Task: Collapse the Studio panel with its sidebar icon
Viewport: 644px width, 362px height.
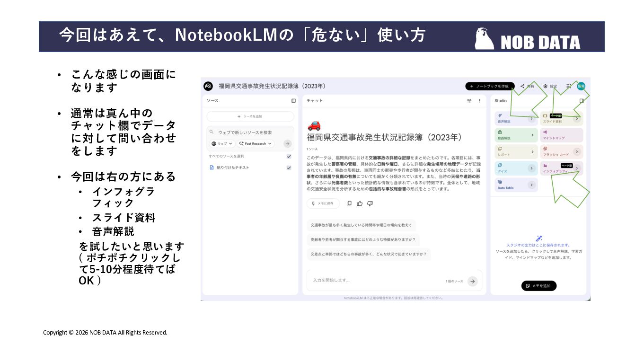Action: 582,100
